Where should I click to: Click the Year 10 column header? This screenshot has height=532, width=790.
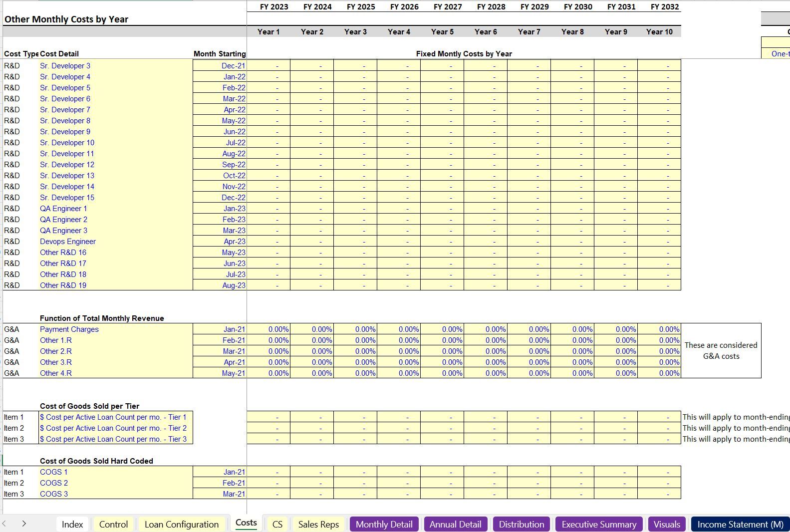659,31
